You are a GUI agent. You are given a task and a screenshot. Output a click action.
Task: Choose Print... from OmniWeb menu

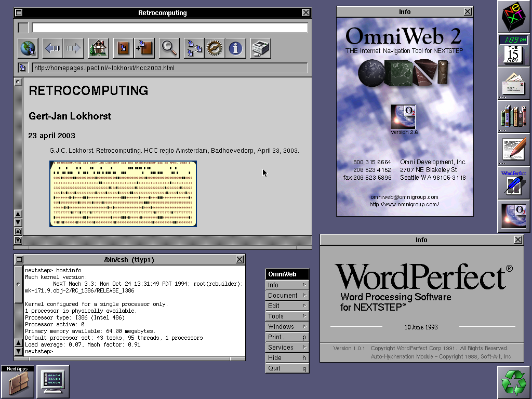click(287, 337)
